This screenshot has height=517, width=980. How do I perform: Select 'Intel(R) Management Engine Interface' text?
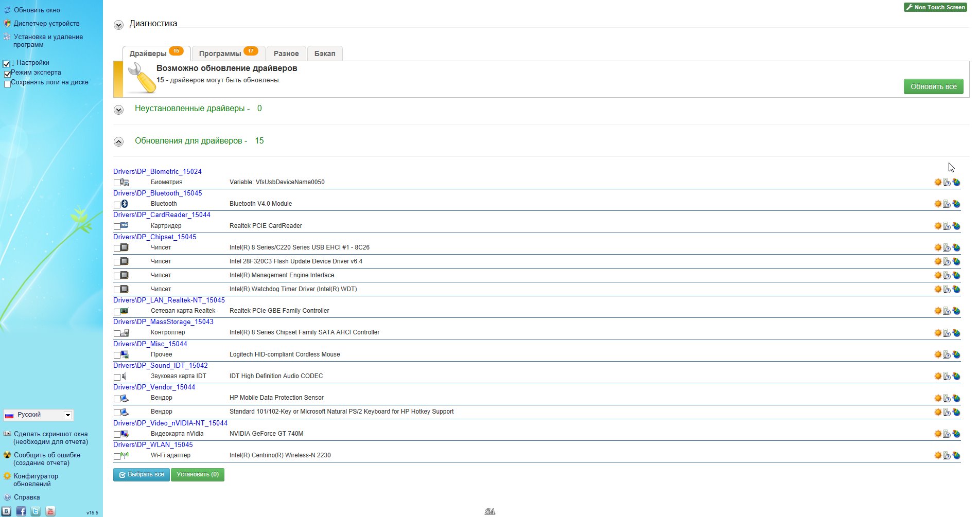pyautogui.click(x=282, y=275)
